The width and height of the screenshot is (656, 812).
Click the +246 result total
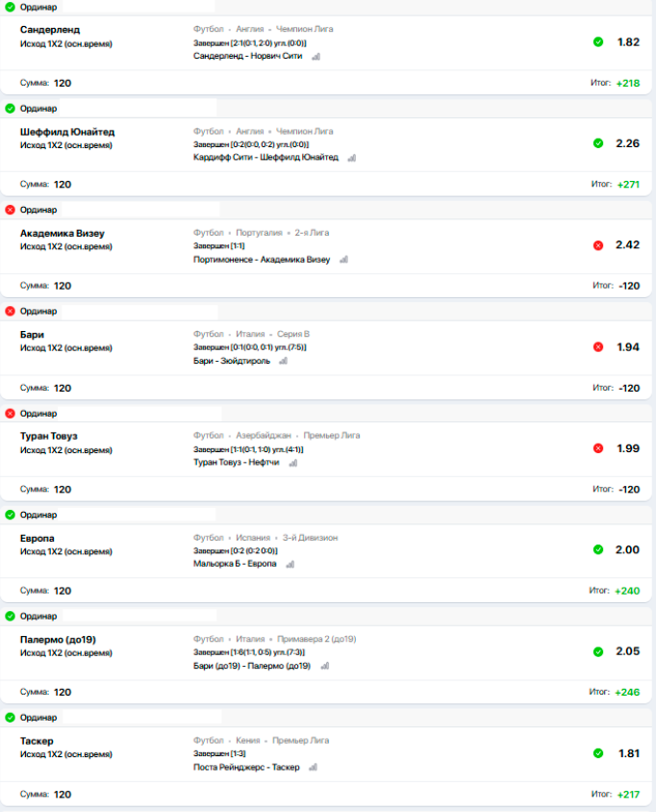627,692
